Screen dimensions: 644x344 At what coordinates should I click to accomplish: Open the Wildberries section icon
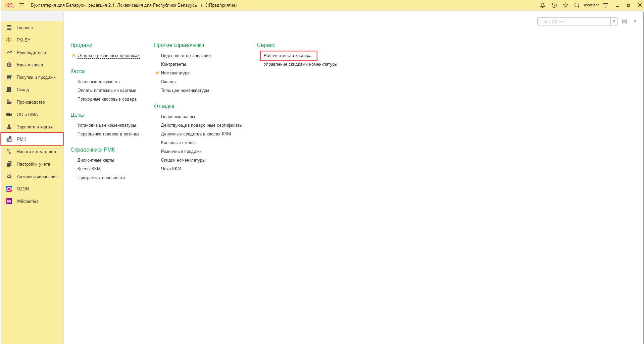pyautogui.click(x=9, y=201)
